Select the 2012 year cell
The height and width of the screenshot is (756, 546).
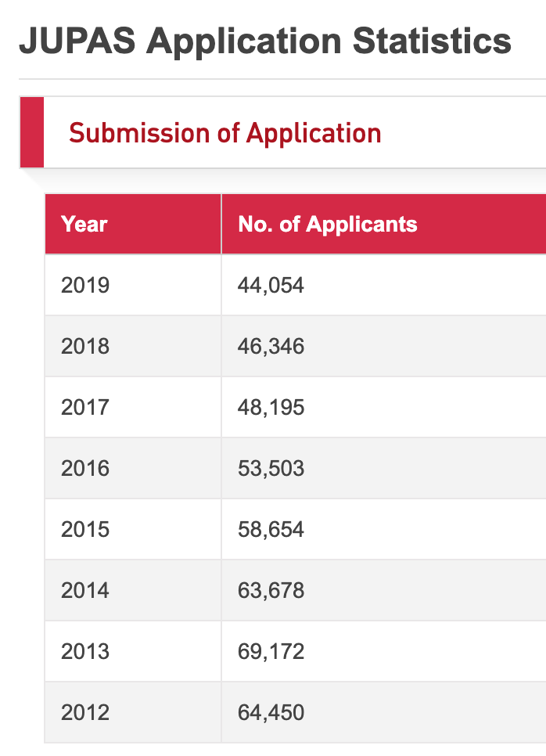point(133,712)
